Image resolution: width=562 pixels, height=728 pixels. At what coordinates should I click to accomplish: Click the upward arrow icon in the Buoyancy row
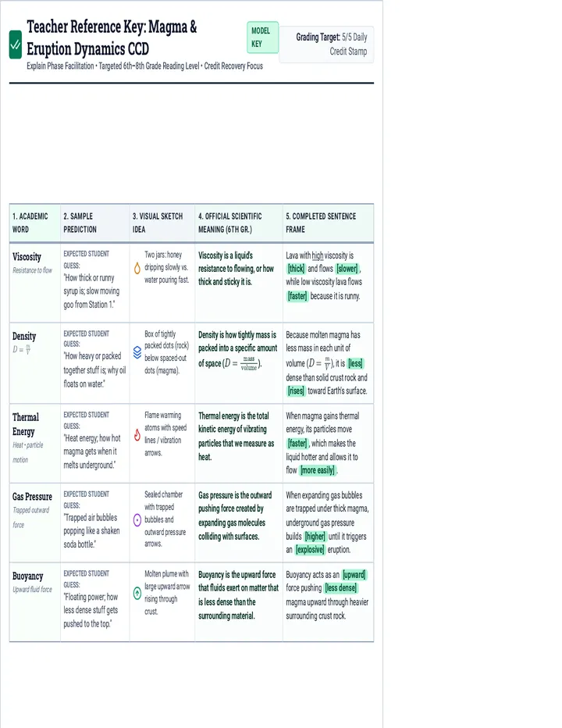[137, 593]
